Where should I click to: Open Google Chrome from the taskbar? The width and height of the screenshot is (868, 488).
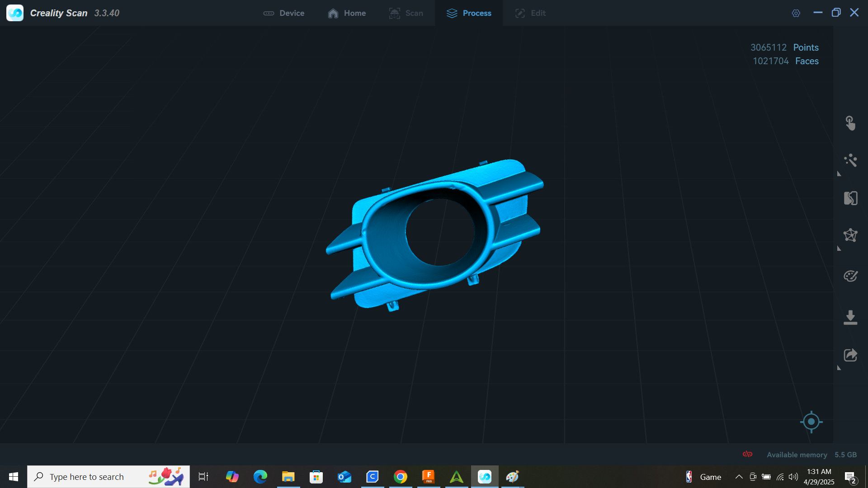point(400,477)
